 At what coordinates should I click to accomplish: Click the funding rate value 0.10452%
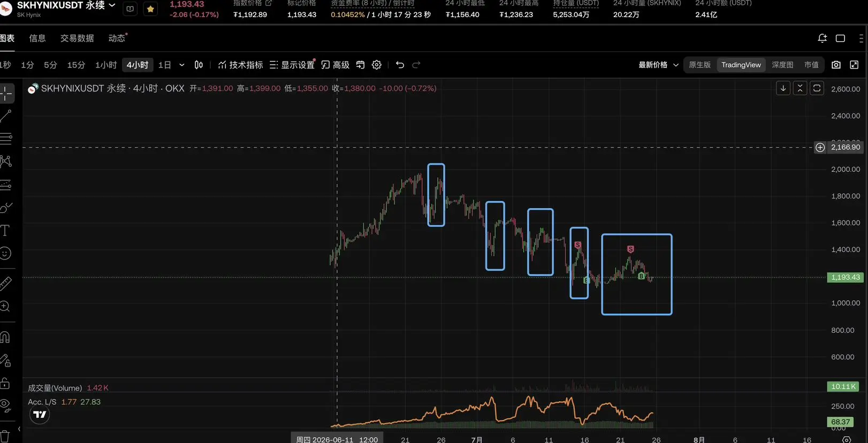(x=348, y=14)
